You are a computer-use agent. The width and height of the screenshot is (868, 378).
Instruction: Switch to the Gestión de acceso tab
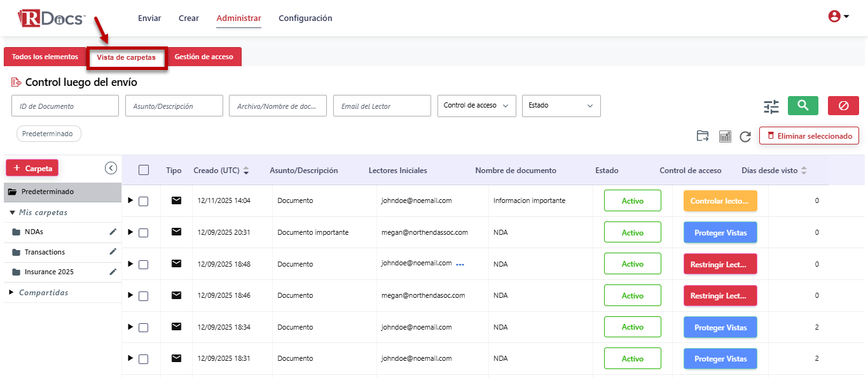point(203,57)
